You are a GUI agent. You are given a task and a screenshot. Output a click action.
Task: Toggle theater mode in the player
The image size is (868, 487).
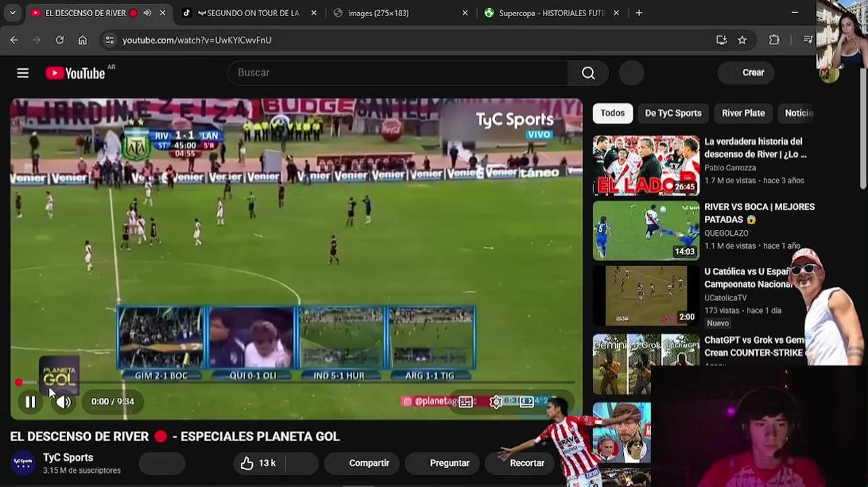point(527,402)
